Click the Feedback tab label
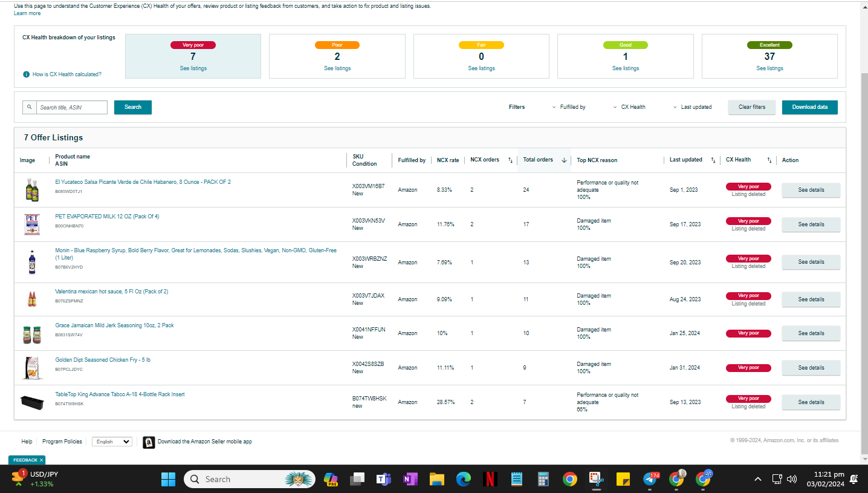Image resolution: width=868 pixels, height=493 pixels. tap(25, 460)
